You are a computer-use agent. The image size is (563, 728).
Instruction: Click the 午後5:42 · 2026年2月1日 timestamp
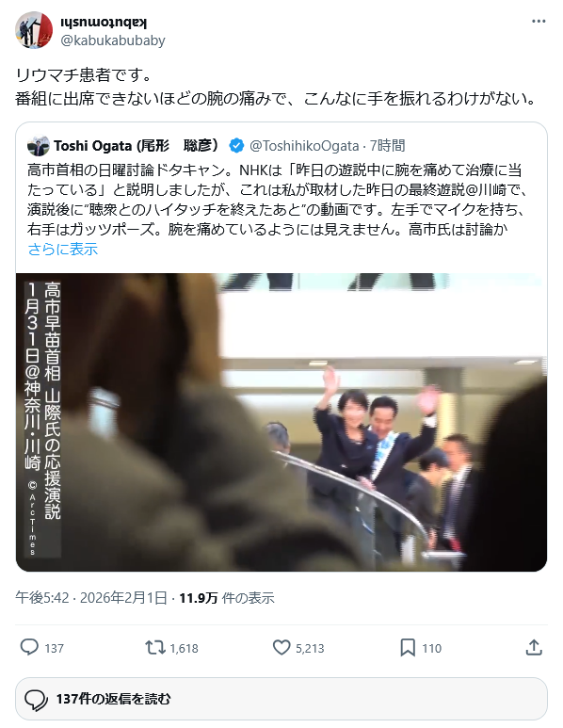91,597
